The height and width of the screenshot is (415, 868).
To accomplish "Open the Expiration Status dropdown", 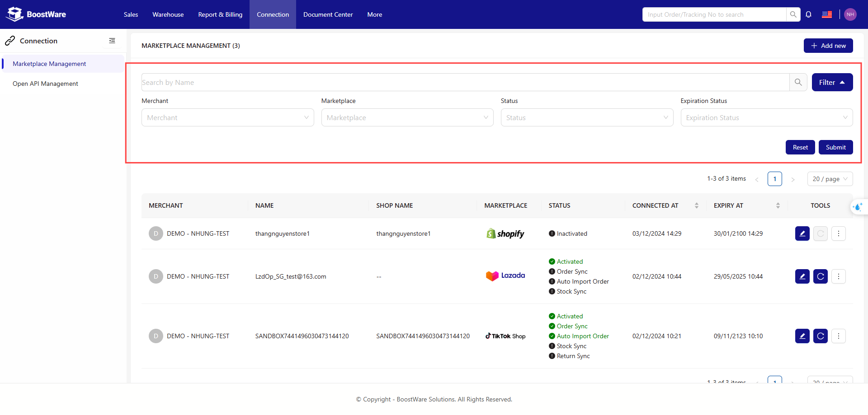I will [766, 117].
